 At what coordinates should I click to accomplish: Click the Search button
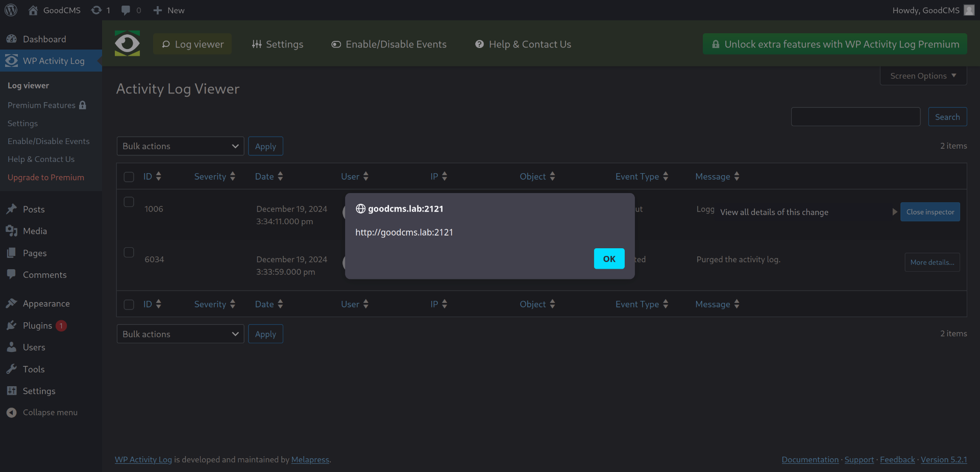pos(947,116)
